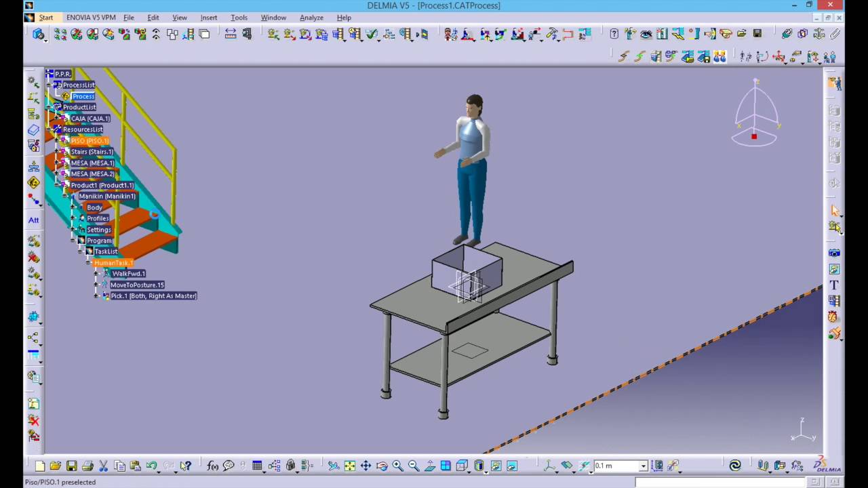The width and height of the screenshot is (868, 488).
Task: Click the Undo arrow icon
Action: (x=151, y=466)
